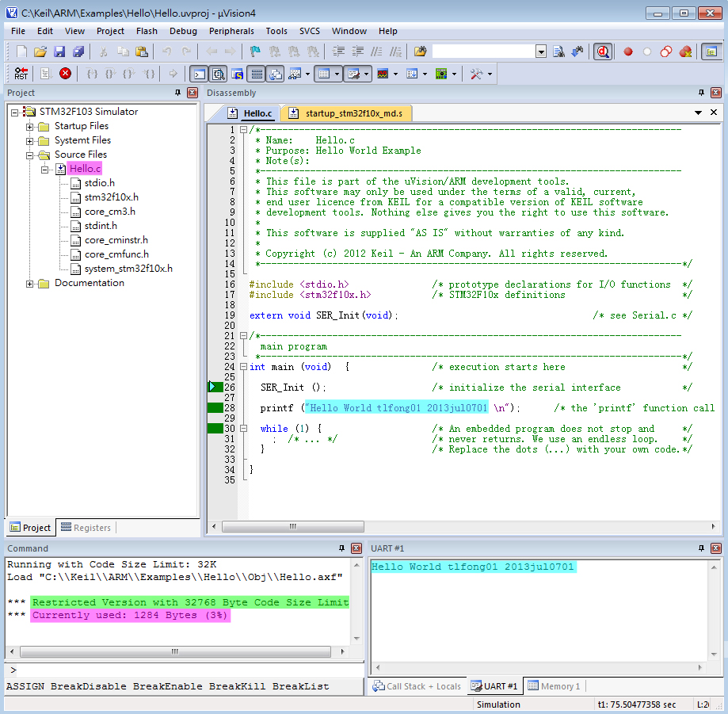Select stdio.h in the project tree

click(x=99, y=183)
